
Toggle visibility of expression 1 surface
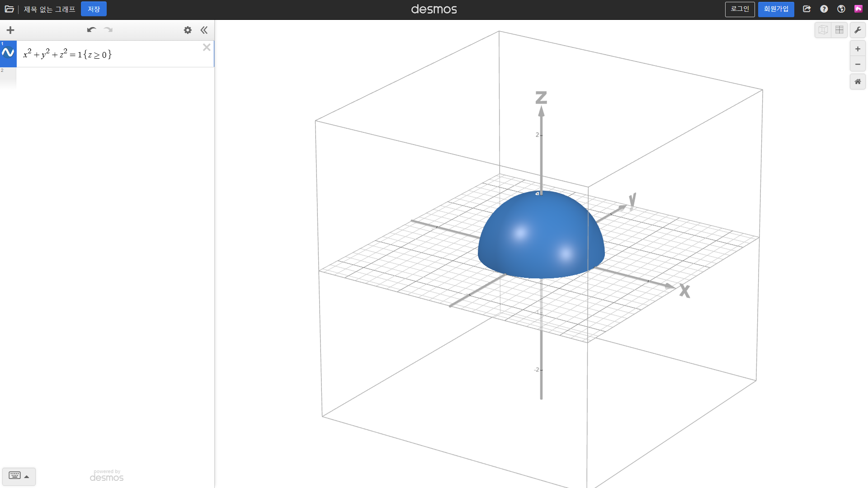pos(8,53)
